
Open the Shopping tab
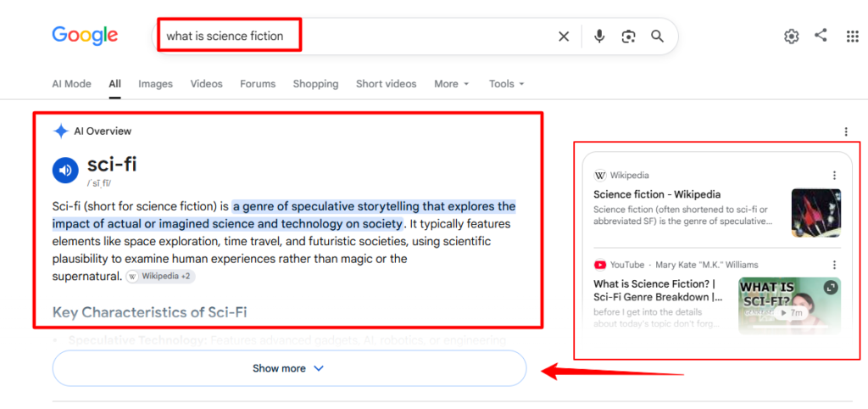tap(315, 84)
